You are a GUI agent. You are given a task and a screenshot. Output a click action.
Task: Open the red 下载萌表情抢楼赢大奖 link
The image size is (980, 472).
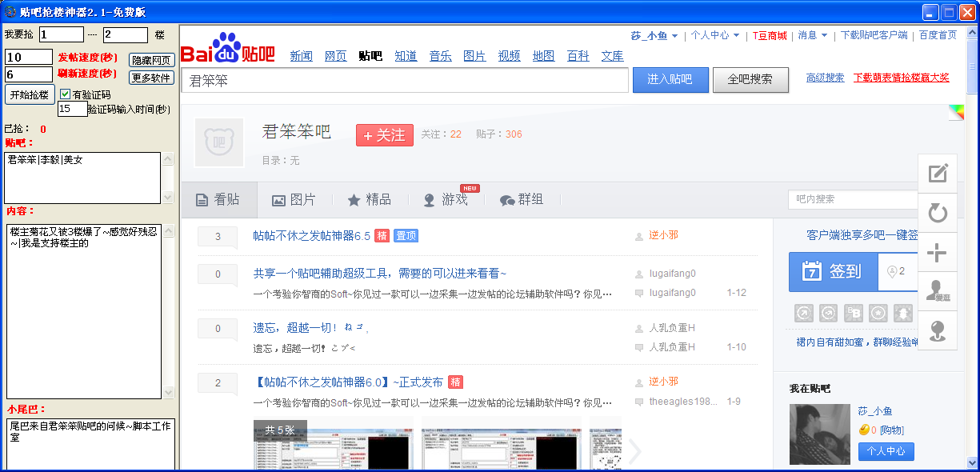[x=902, y=78]
